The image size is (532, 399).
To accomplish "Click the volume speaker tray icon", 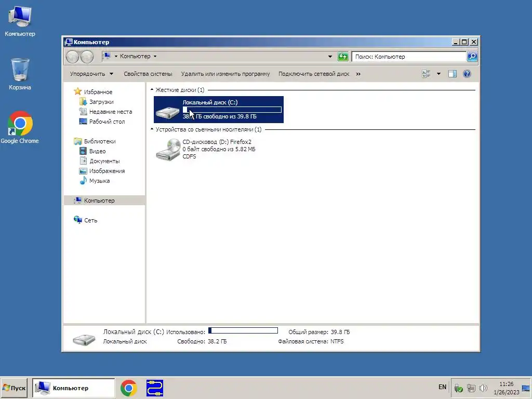I will tap(484, 388).
